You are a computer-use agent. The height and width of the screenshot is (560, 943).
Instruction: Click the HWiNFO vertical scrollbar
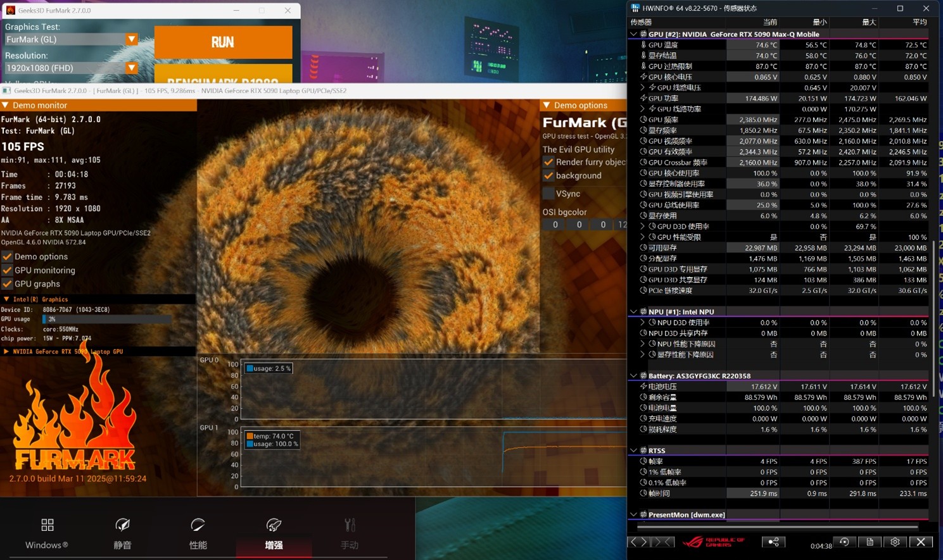[x=935, y=320]
